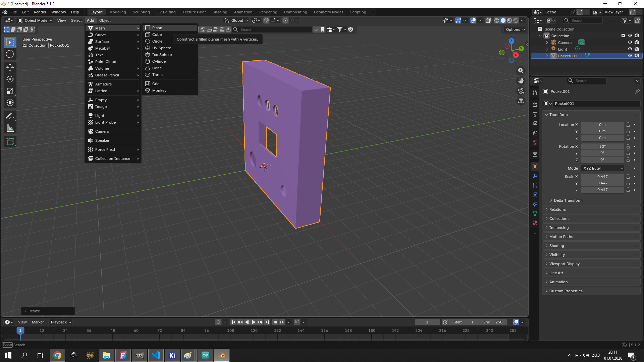This screenshot has height=362, width=644.
Task: Click the Zoom viewport icon
Action: (521, 71)
